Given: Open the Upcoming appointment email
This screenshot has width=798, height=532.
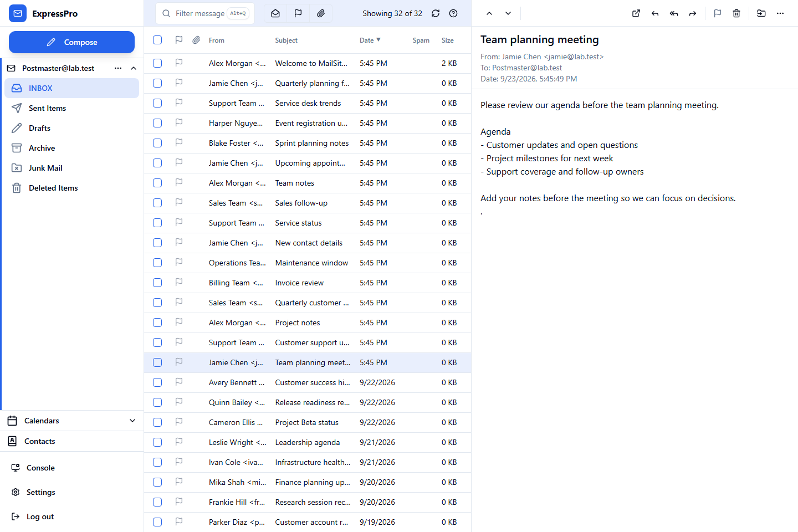Looking at the screenshot, I should point(308,163).
